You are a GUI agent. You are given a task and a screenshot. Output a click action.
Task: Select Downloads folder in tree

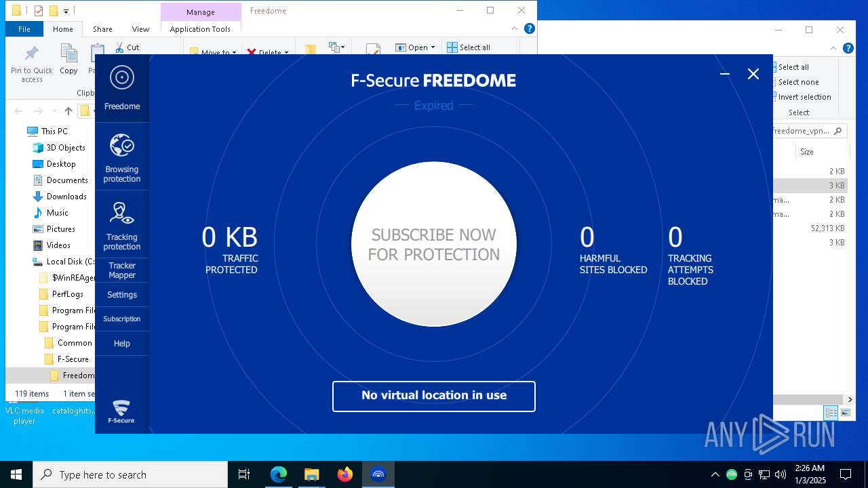(x=66, y=197)
